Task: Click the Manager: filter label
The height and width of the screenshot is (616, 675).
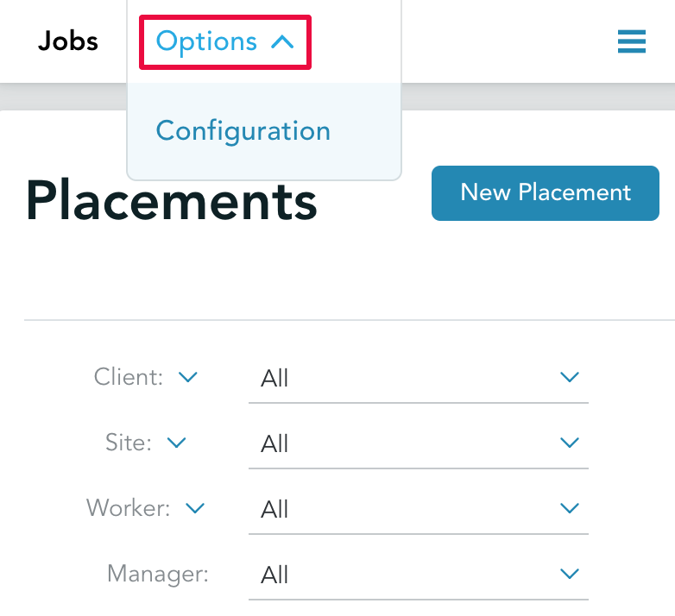Action: pyautogui.click(x=158, y=574)
